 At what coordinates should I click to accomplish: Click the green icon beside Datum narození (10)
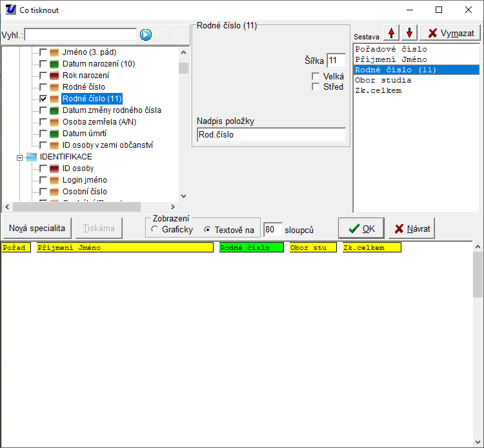tap(54, 64)
